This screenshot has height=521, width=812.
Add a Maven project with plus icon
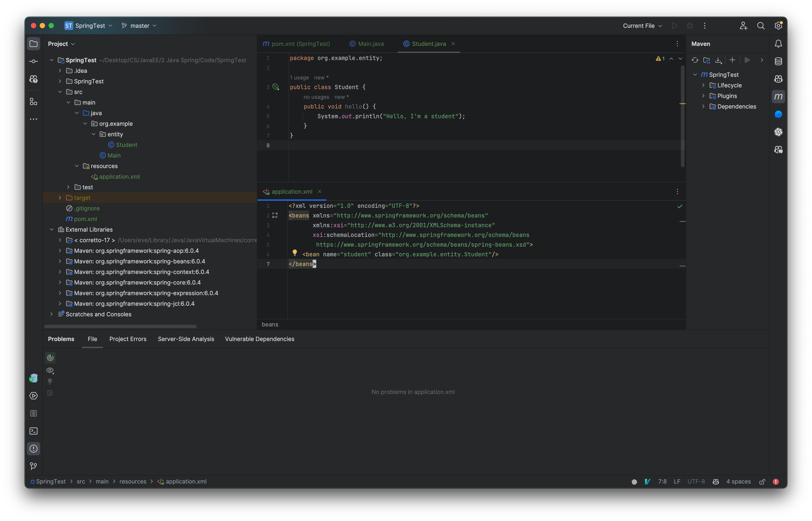(x=732, y=60)
